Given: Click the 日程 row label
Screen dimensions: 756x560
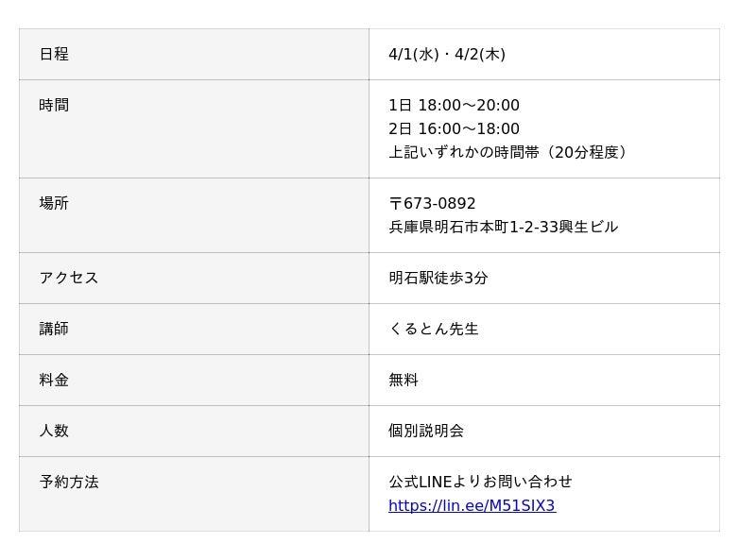Looking at the screenshot, I should [x=54, y=55].
